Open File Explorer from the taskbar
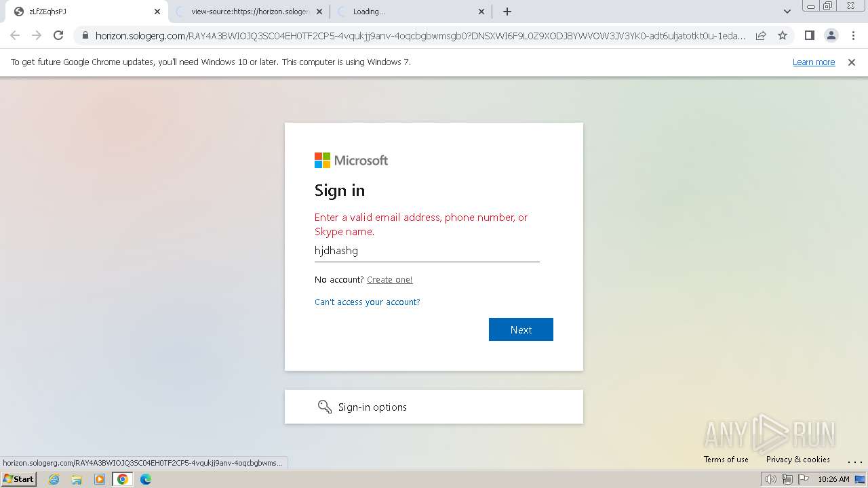868x488 pixels. point(77,479)
